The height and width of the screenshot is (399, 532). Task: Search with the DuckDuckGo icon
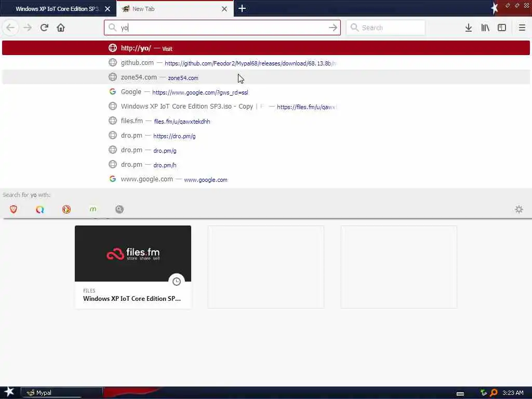point(66,209)
